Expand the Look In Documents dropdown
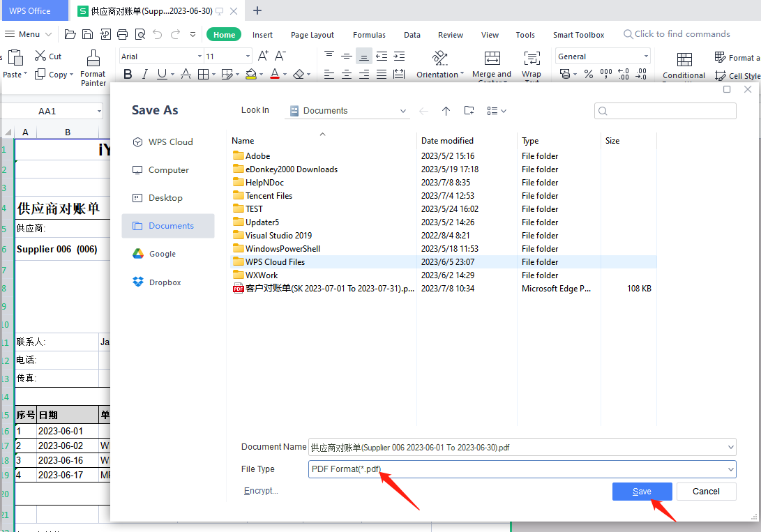Image resolution: width=761 pixels, height=532 pixels. tap(403, 111)
